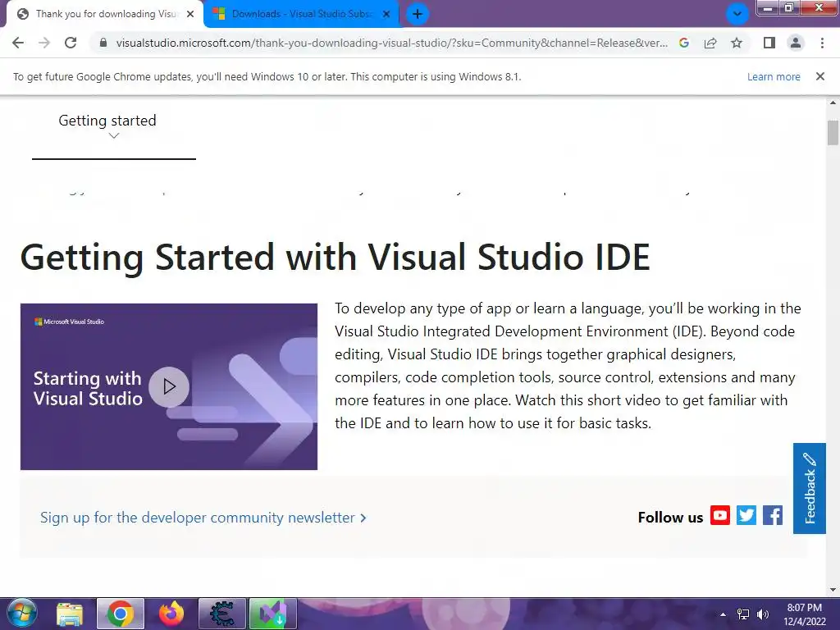Open a new tab with plus button
Viewport: 840px width, 630px height.
pyautogui.click(x=418, y=14)
